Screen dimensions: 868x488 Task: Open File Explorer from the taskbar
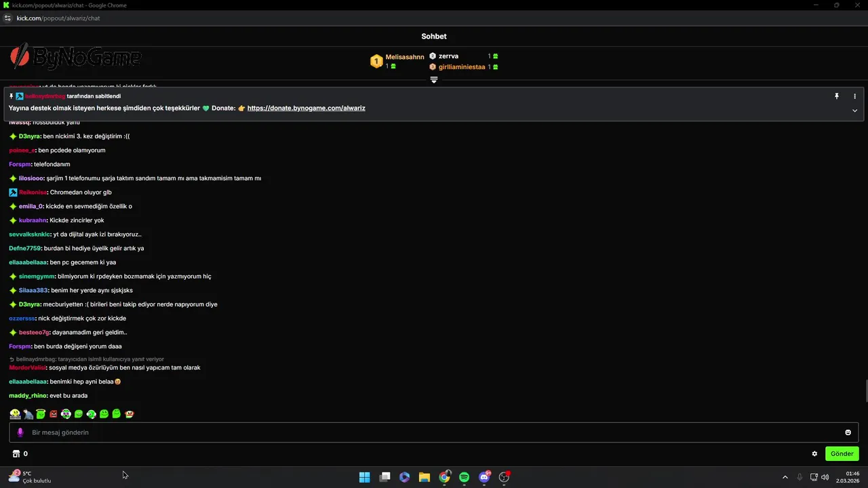[x=424, y=477]
